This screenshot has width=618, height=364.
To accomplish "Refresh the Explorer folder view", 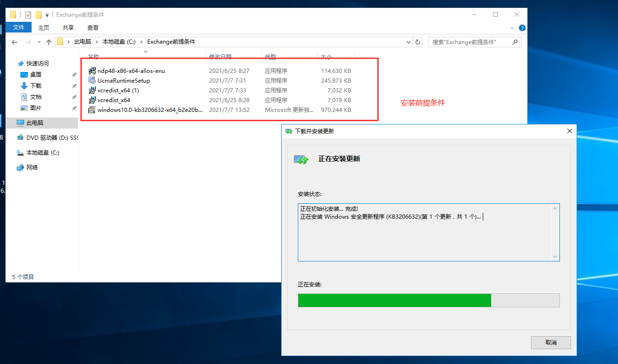I will 418,42.
